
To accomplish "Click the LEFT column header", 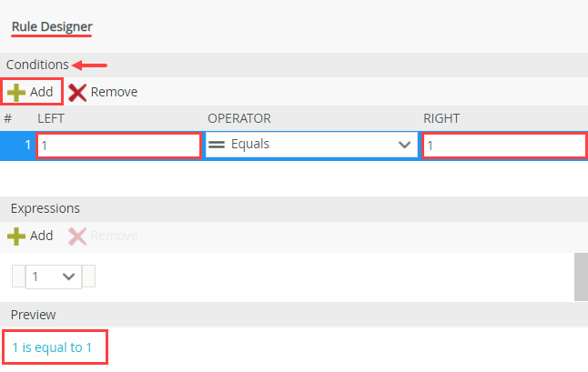I will [51, 118].
